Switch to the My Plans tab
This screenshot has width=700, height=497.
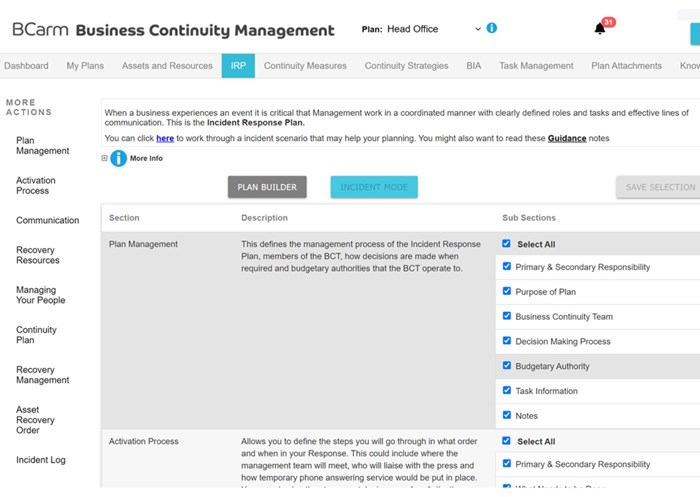click(x=85, y=66)
